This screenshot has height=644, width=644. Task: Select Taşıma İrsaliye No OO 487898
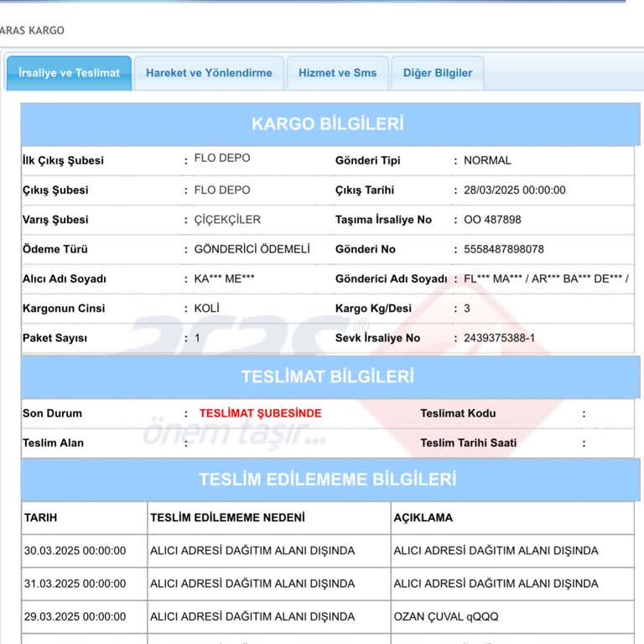pyautogui.click(x=492, y=220)
